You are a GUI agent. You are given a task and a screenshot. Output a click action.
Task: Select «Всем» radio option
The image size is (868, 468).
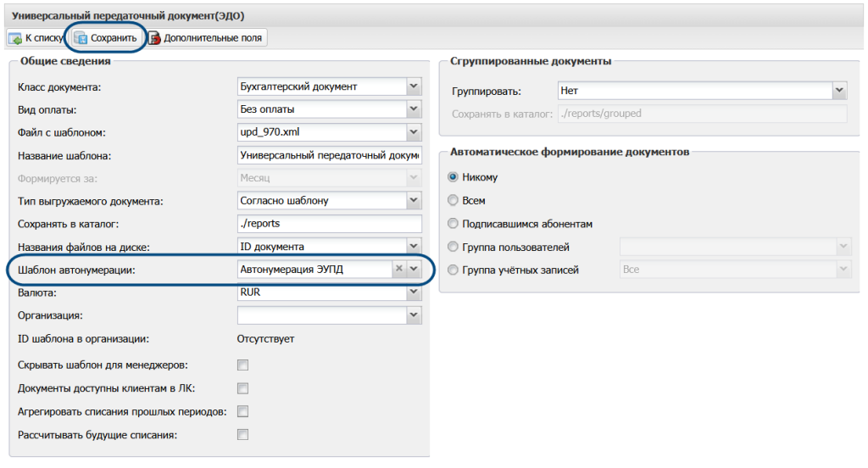(453, 201)
